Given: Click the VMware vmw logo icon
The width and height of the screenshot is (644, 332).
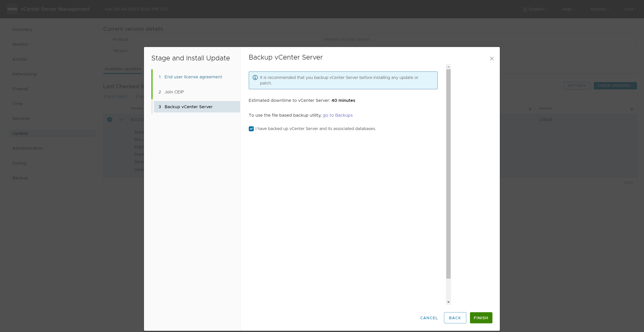Looking at the screenshot, I should [12, 9].
